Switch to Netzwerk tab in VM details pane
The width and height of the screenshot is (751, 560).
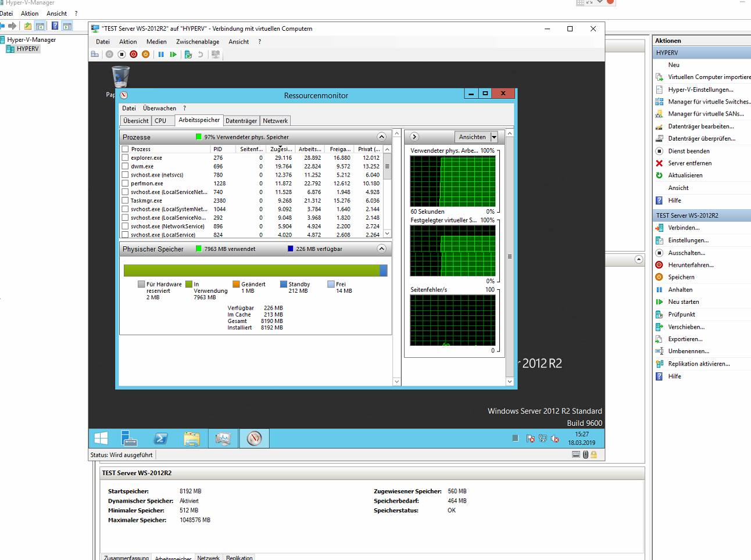tap(208, 558)
